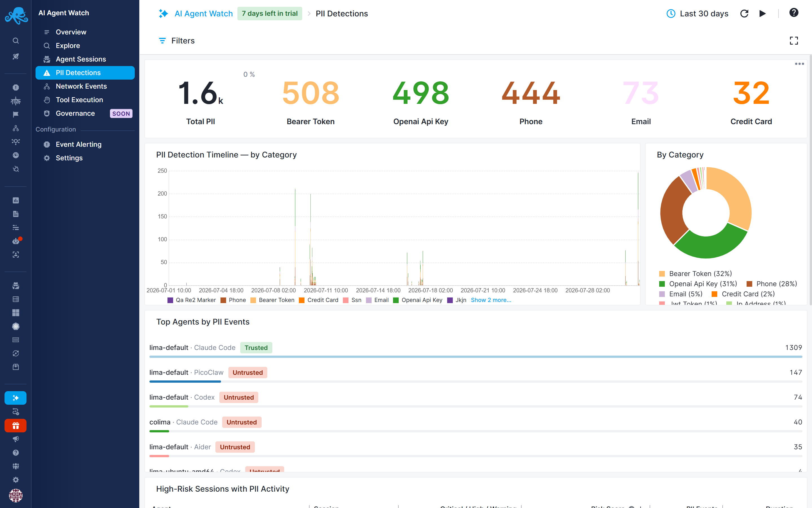
Task: Open the Last 30 days time picker
Action: pos(697,14)
